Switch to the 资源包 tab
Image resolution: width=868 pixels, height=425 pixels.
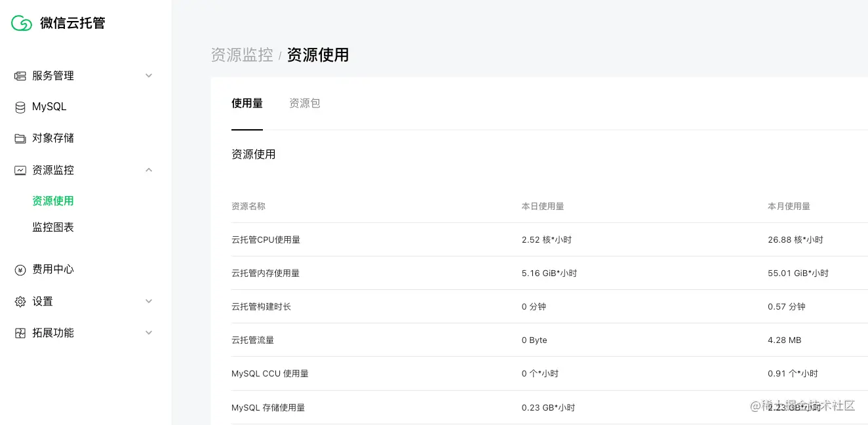(x=305, y=103)
